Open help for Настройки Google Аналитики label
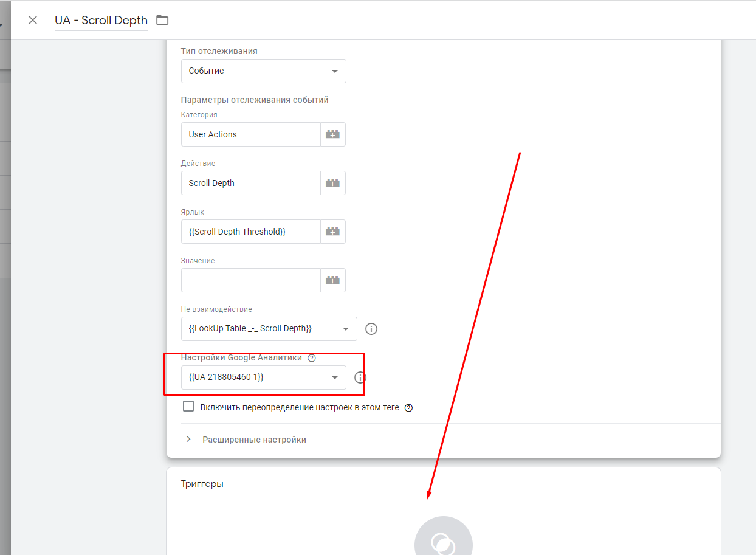The width and height of the screenshot is (756, 555). 312,358
